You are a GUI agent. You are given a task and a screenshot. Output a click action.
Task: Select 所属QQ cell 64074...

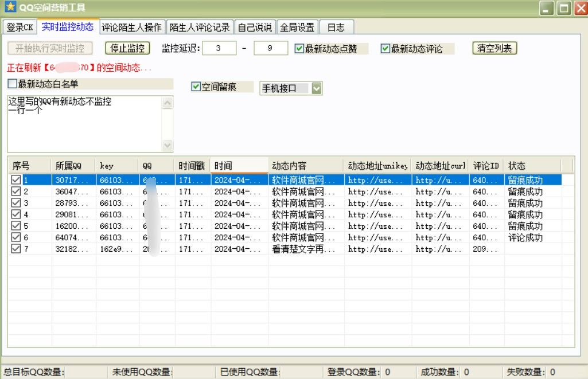(x=73, y=237)
